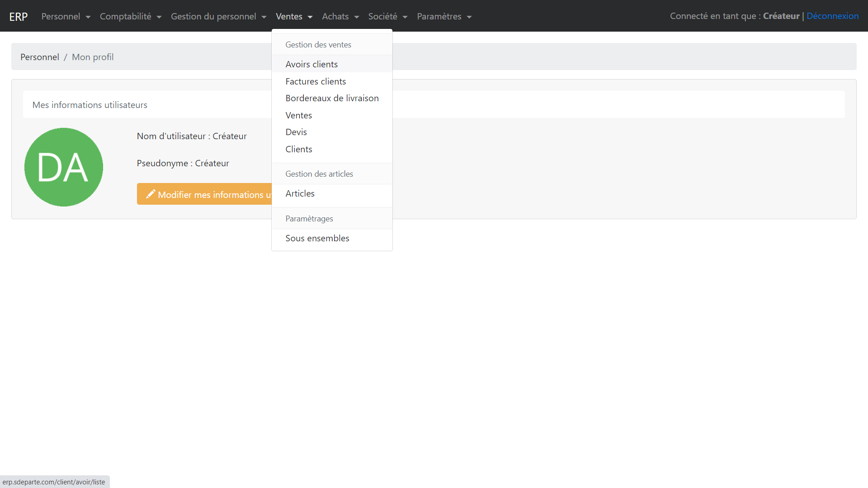Open Clients management page
This screenshot has height=488, width=868.
coord(299,149)
